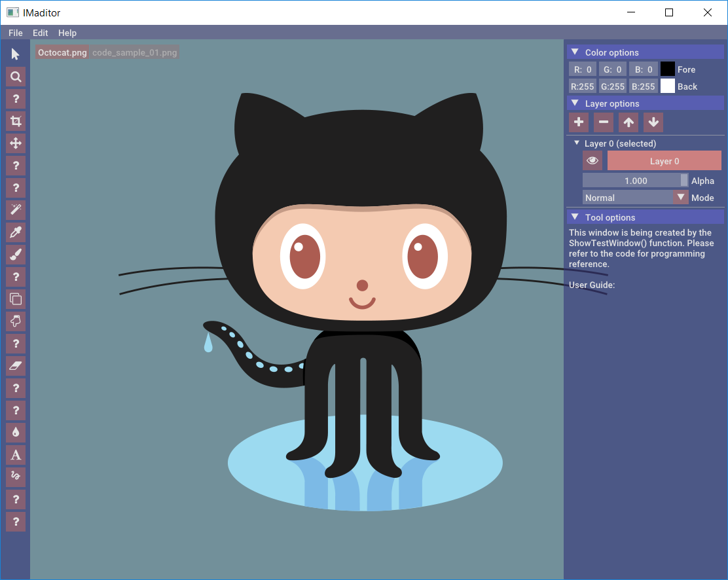
Task: Click the IMaditor title bar app icon
Action: (12, 12)
